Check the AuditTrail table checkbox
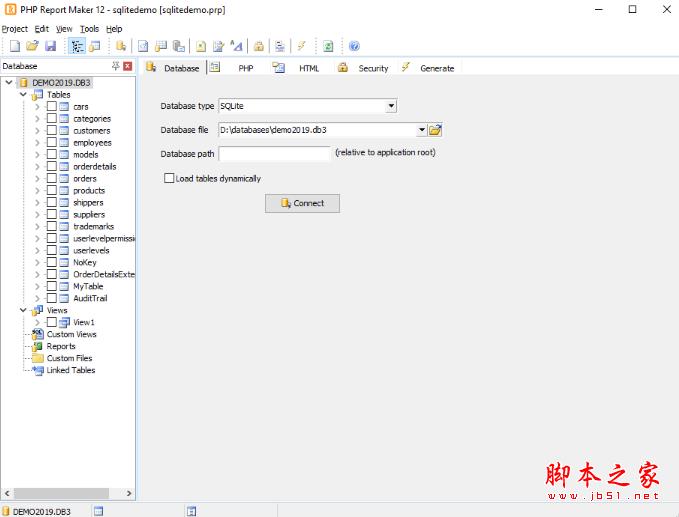The image size is (679, 517). click(x=52, y=298)
